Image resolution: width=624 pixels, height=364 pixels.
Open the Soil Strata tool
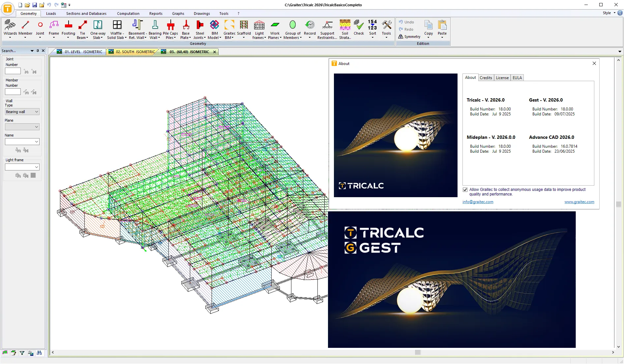pyautogui.click(x=345, y=29)
